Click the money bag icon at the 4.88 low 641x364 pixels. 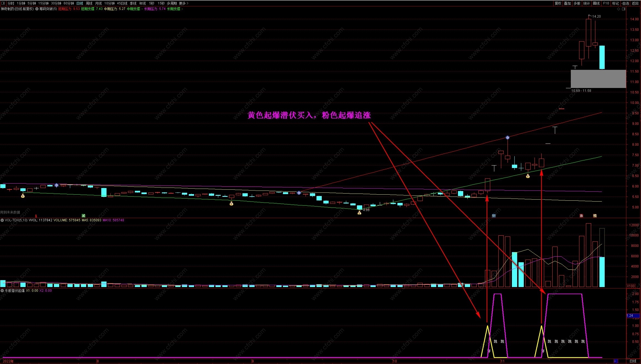pyautogui.click(x=359, y=213)
